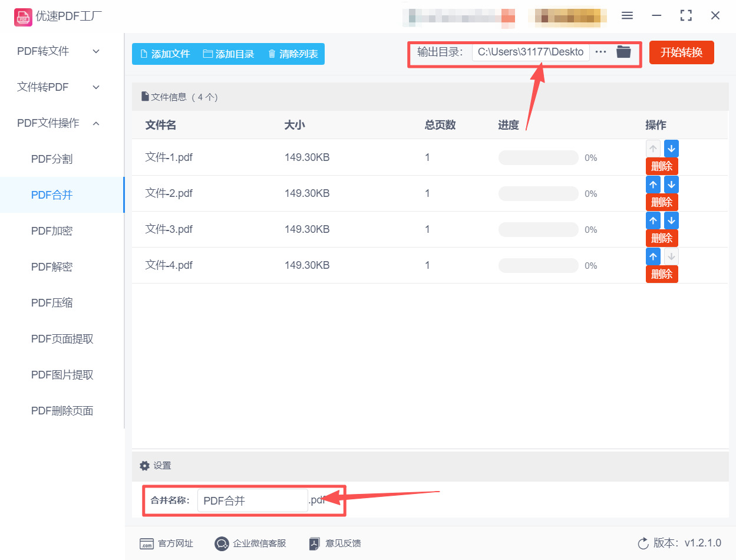Click the file name 文件-4.pdf
736x560 pixels.
[x=169, y=265]
